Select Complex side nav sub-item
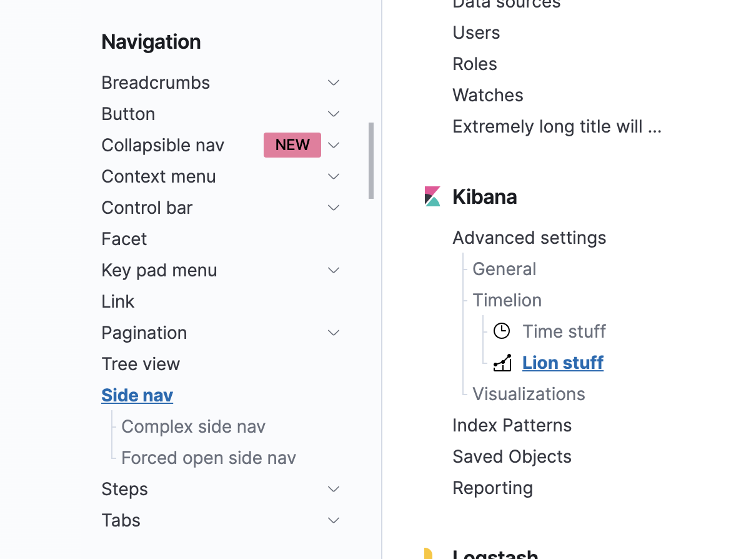Screen dimensions: 756x559 (194, 426)
